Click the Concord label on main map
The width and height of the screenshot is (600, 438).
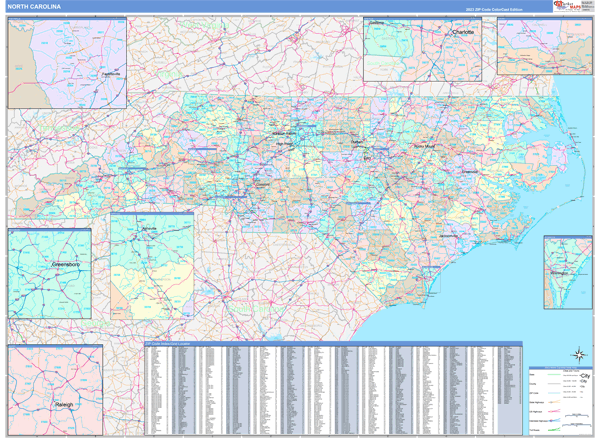(263, 184)
